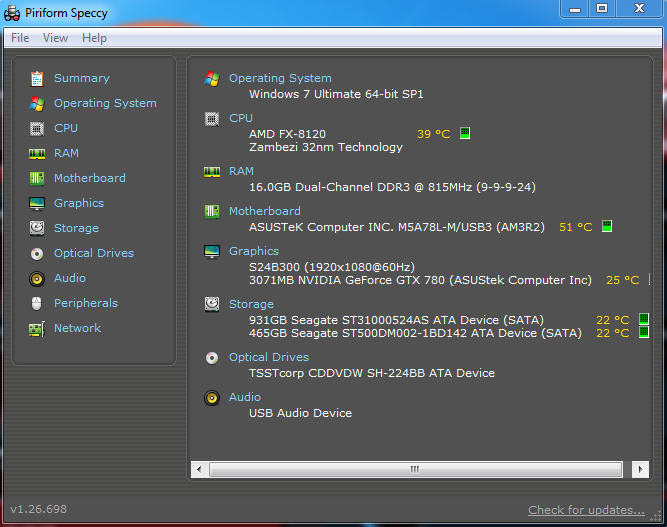The width and height of the screenshot is (667, 527).
Task: Click the Peripherals mouse icon in sidebar
Action: click(x=37, y=304)
